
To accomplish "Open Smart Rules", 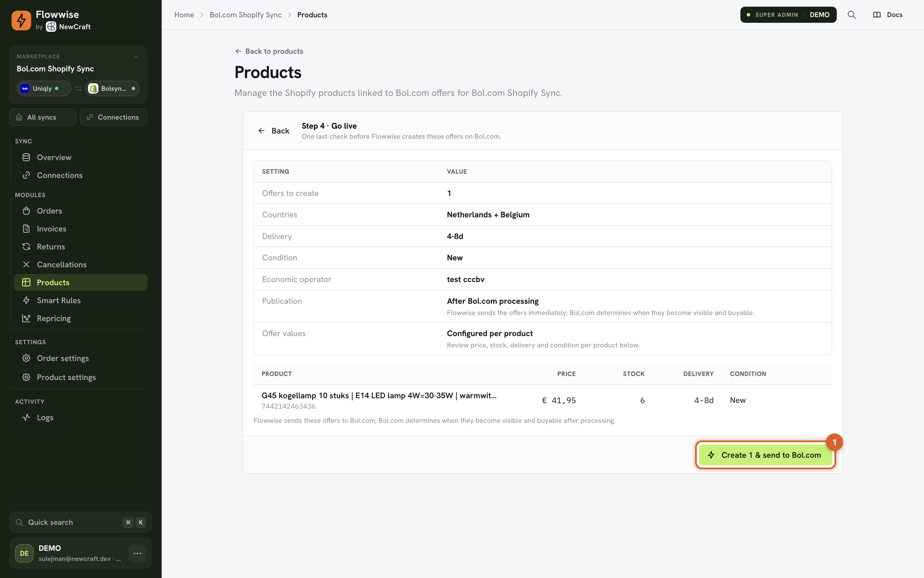I will pos(81,301).
